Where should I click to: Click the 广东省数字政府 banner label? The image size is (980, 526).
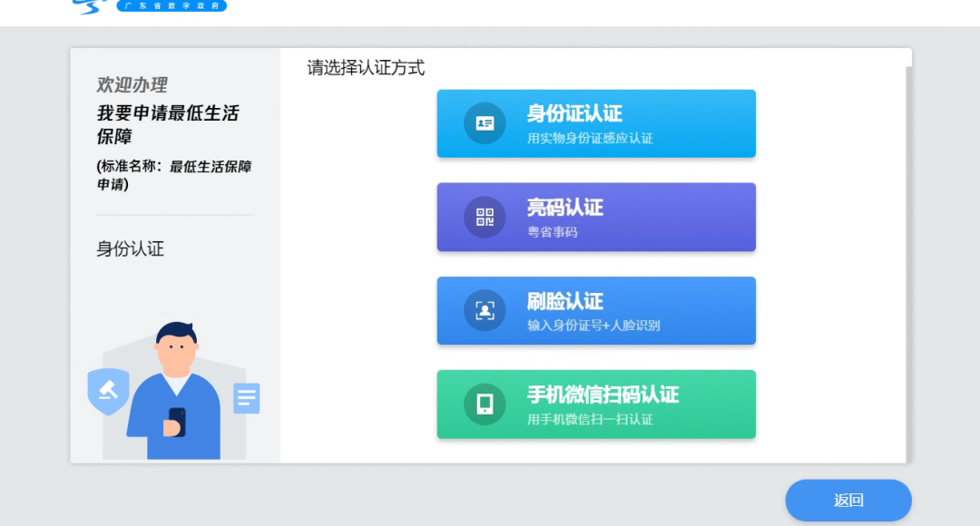pyautogui.click(x=171, y=5)
